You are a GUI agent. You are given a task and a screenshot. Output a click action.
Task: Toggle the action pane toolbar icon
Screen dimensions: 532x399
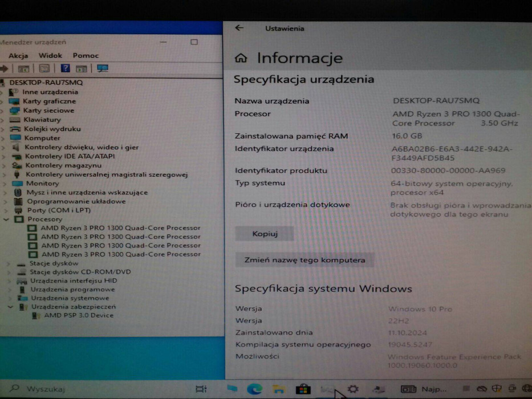(81, 68)
